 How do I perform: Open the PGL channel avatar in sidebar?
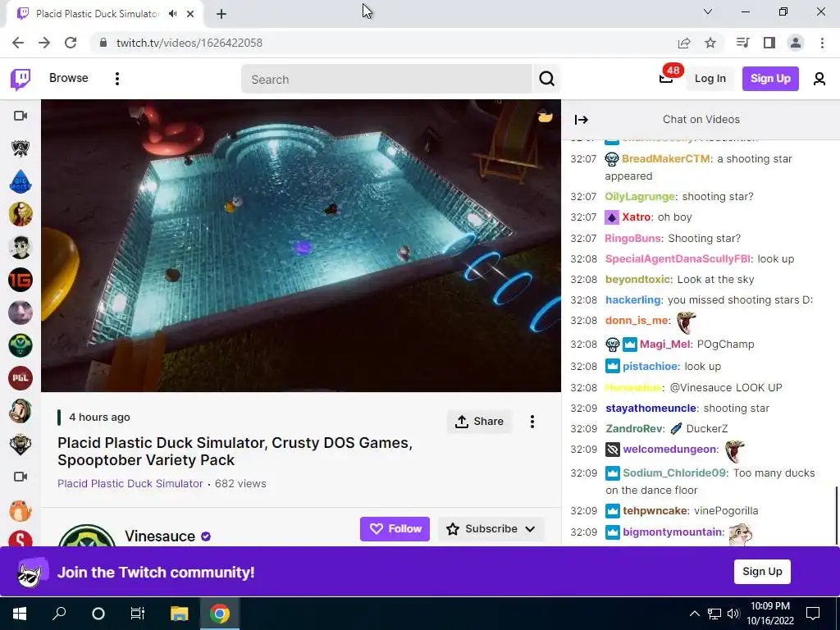[x=21, y=377]
